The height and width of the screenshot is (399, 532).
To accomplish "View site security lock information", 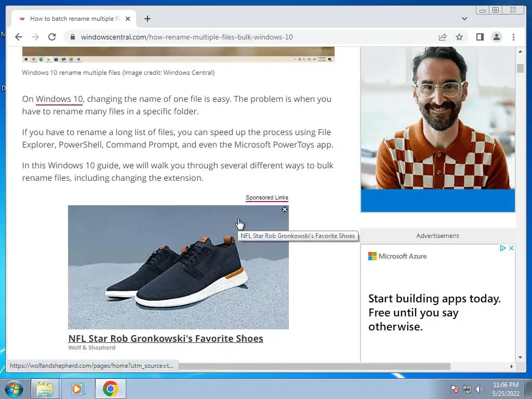I will click(x=72, y=37).
